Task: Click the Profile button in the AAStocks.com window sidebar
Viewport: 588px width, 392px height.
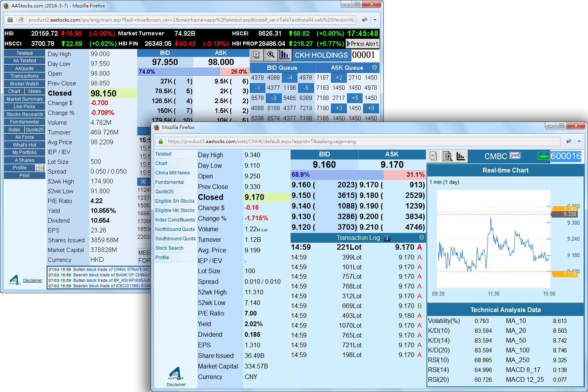Action: tap(20, 168)
